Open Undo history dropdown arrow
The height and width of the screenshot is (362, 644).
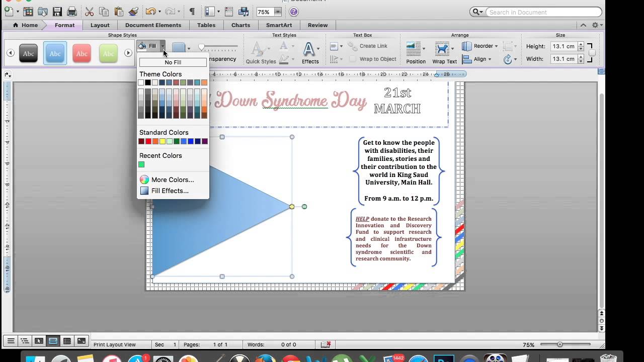click(x=159, y=12)
